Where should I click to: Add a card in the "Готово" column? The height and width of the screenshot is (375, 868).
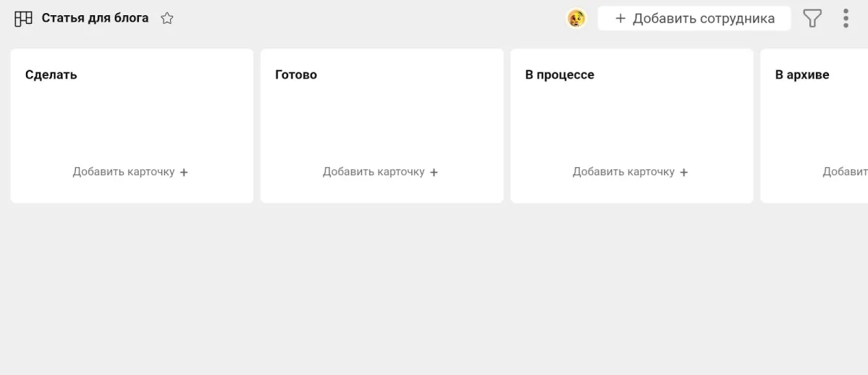point(374,172)
